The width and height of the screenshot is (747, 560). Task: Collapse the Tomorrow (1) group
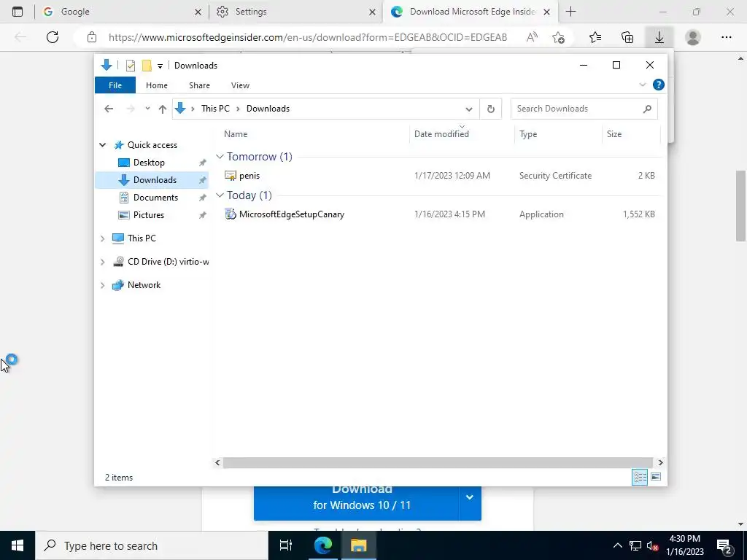(220, 157)
